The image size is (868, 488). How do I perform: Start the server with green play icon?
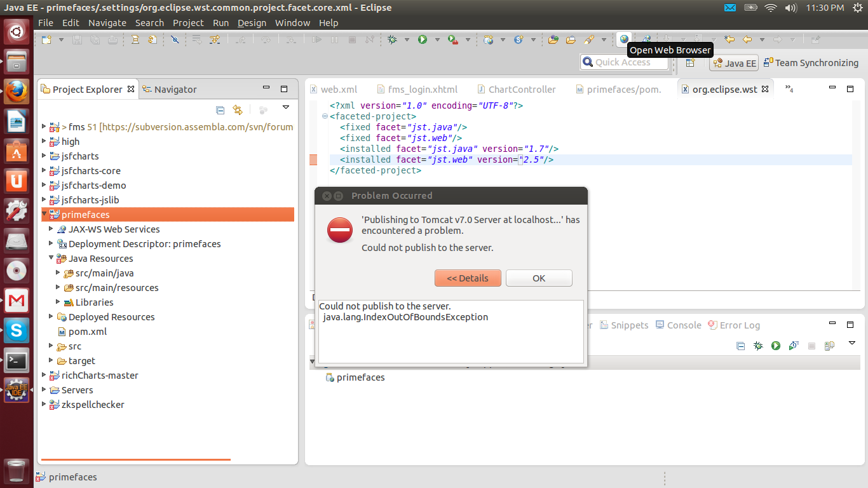click(776, 346)
